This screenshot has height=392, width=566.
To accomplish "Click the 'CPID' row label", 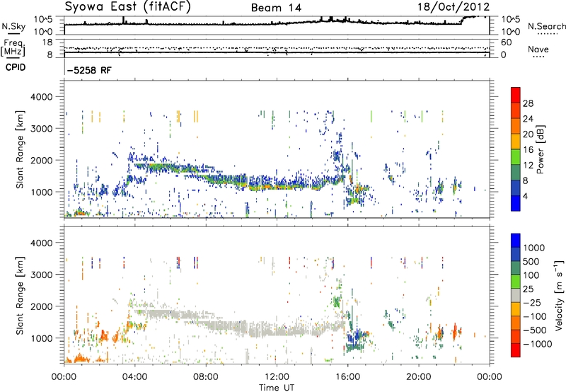I will [x=16, y=67].
